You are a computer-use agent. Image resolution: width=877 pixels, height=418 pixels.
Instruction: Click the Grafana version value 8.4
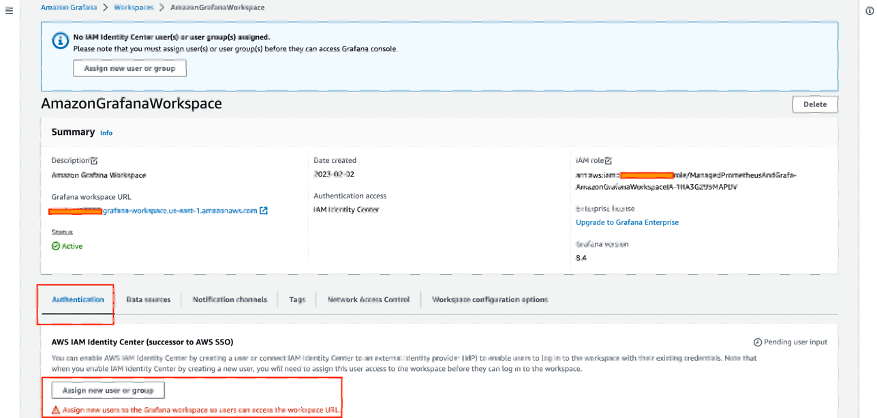coord(581,259)
